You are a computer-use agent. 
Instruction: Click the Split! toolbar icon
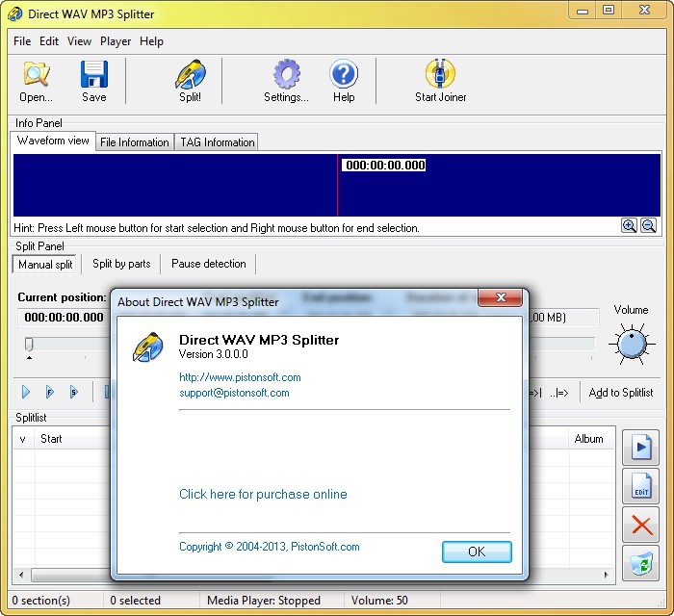click(x=190, y=81)
